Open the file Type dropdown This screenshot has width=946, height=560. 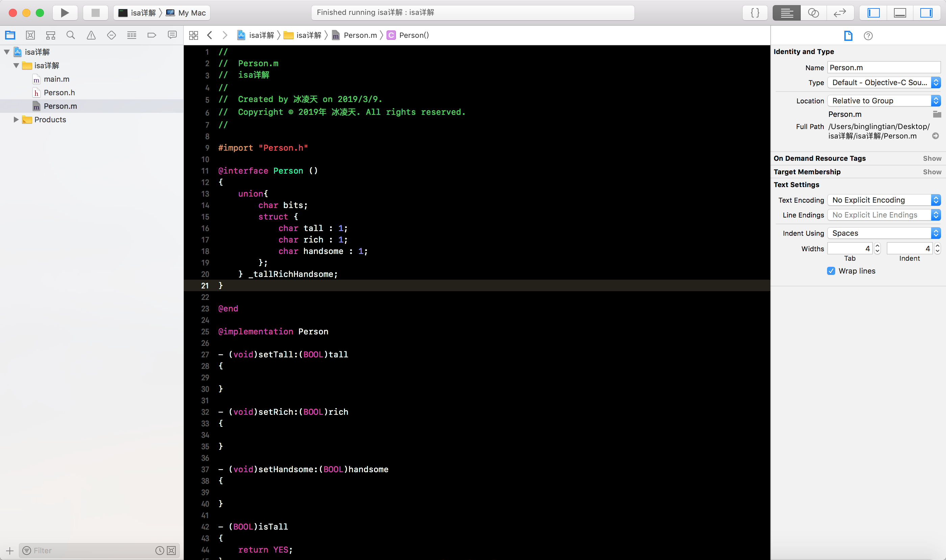click(x=884, y=82)
